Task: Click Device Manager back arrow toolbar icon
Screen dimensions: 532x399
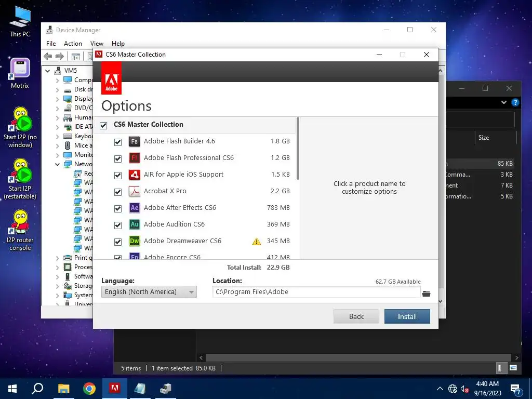Action: [x=48, y=56]
